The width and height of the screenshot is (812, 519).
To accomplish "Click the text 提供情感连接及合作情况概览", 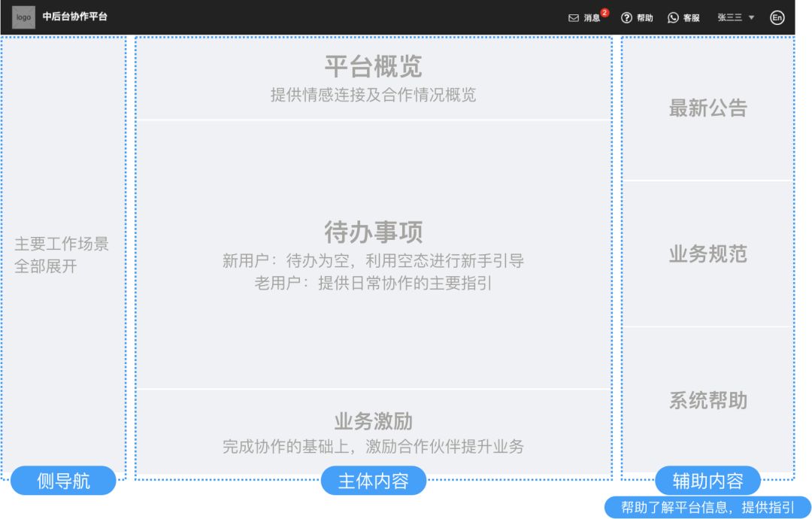I will [x=374, y=95].
